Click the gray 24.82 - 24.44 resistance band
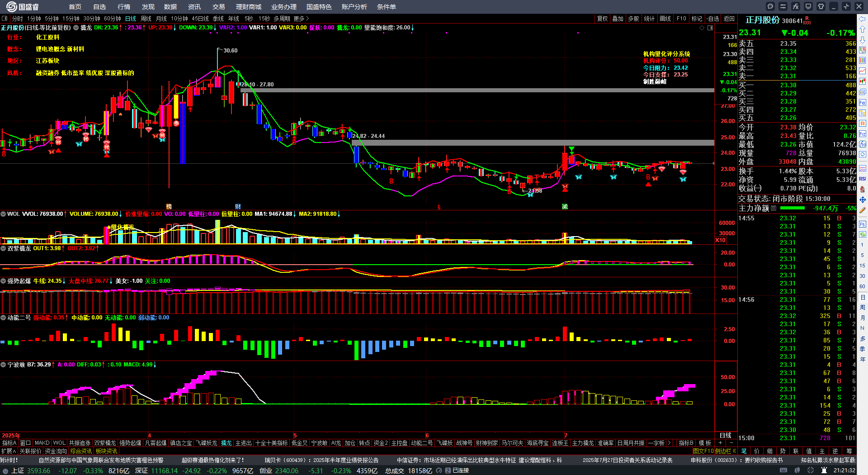868x475 pixels. pos(533,143)
